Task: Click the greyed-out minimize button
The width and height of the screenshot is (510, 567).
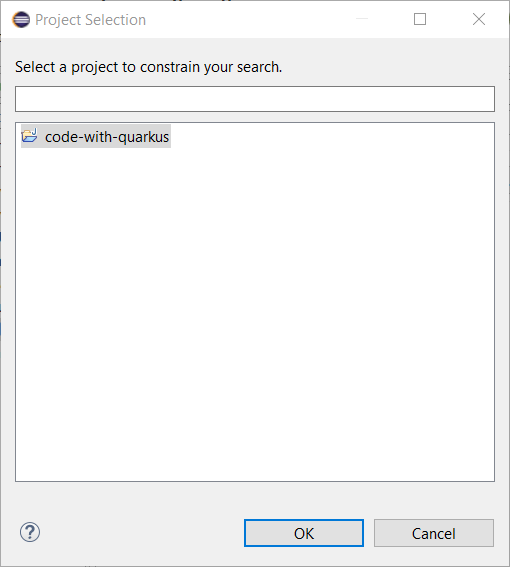Action: coord(362,19)
